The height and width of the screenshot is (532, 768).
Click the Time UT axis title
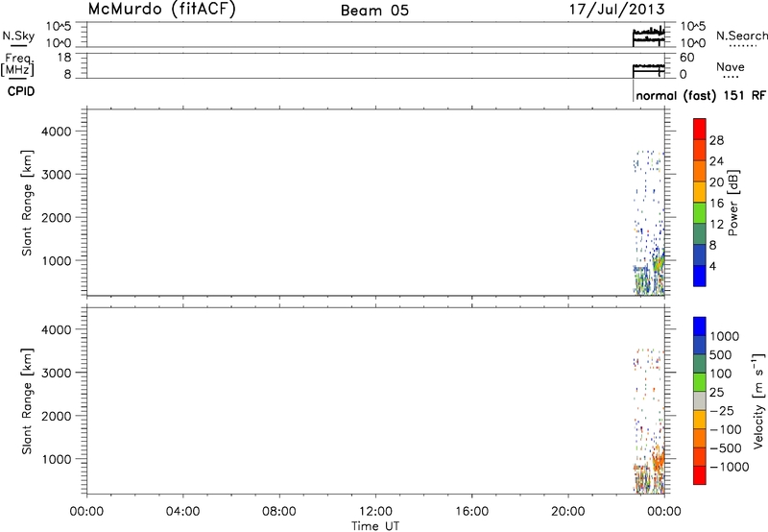pyautogui.click(x=375, y=526)
